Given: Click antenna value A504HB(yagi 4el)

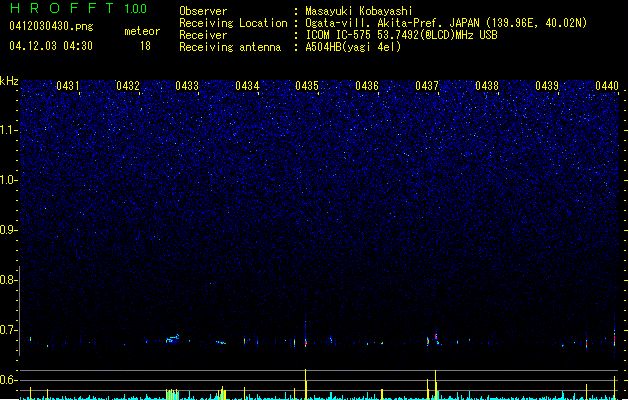Looking at the screenshot, I should [x=353, y=47].
